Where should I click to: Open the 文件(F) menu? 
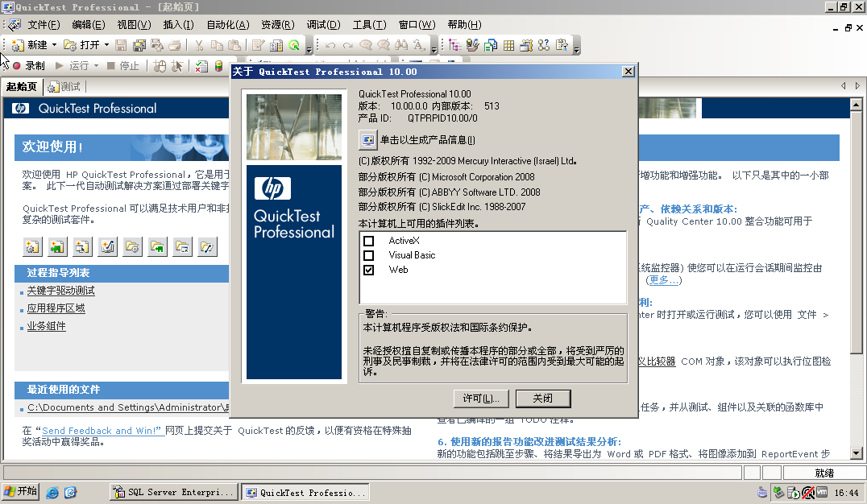(44, 25)
